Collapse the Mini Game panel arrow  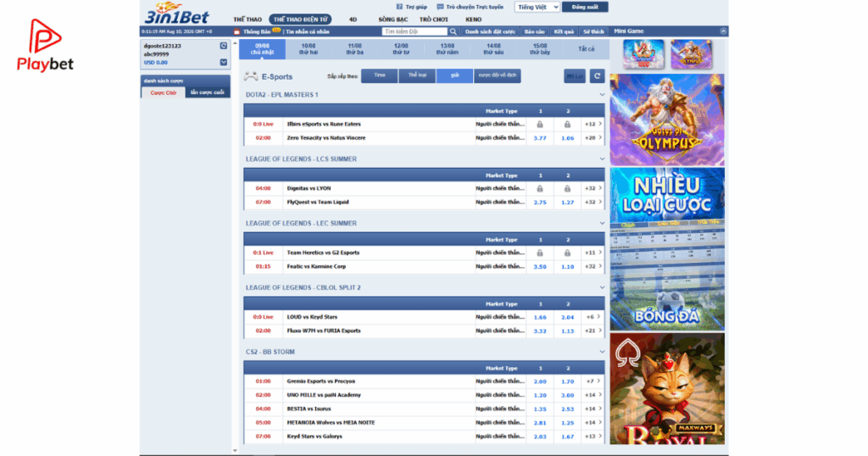pos(723,31)
